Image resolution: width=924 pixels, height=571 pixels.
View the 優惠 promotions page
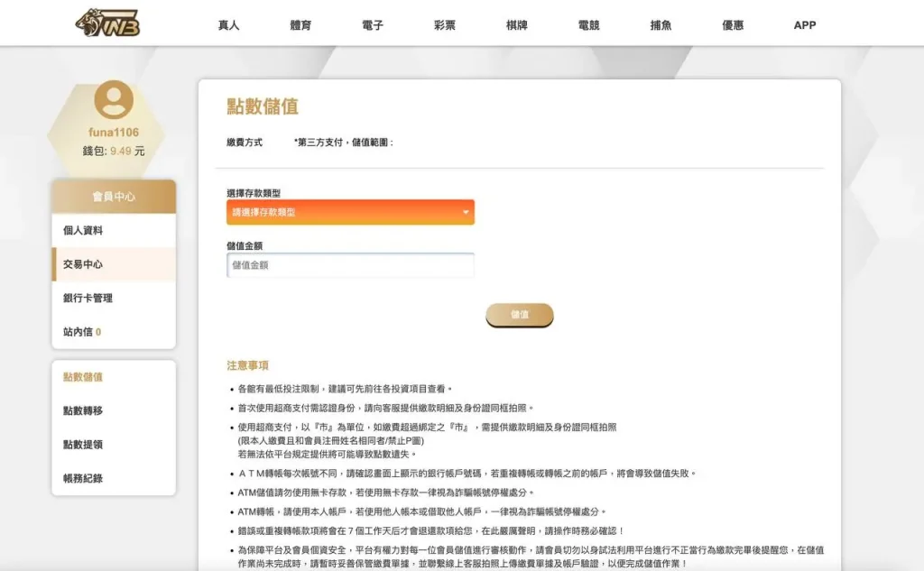point(733,25)
